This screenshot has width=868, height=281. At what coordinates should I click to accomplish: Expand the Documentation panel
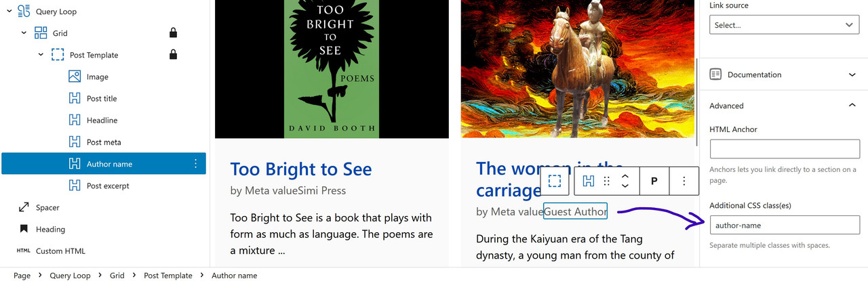point(783,74)
